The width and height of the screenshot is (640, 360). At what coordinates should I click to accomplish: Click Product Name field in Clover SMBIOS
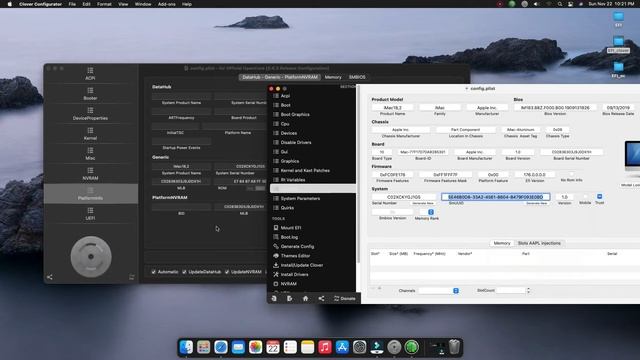392,108
